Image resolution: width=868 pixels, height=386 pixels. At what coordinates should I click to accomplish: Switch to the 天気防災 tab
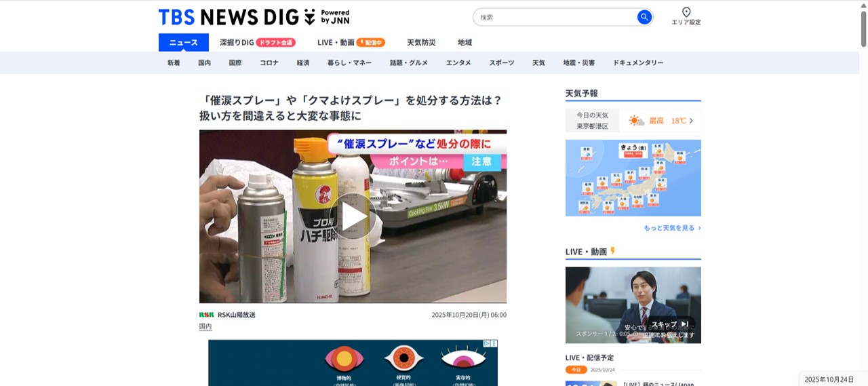click(x=421, y=43)
